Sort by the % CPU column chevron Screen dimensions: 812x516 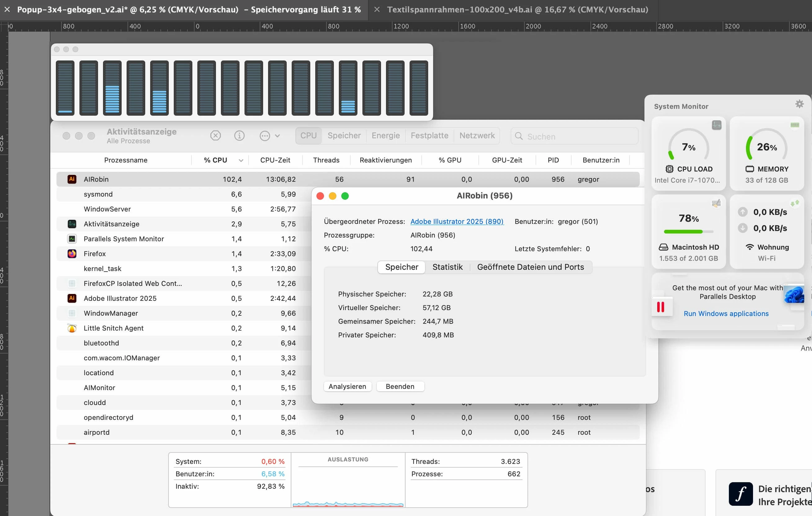pos(241,160)
